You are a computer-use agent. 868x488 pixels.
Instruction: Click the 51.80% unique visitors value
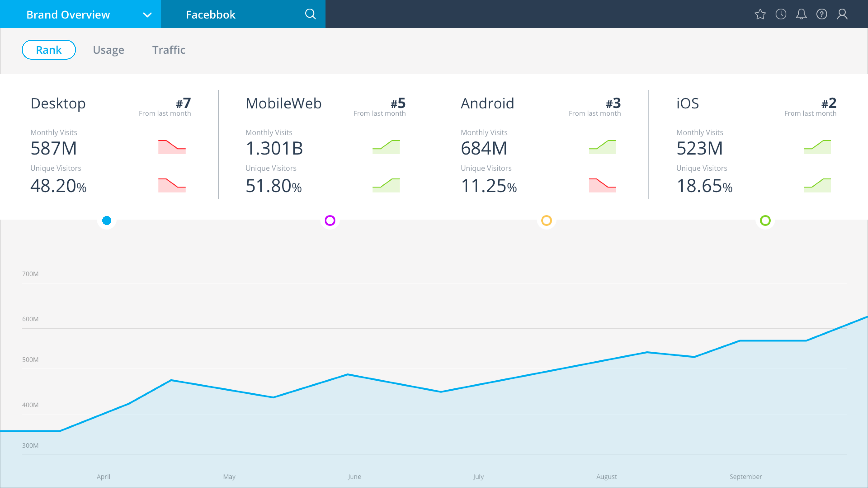tap(274, 186)
